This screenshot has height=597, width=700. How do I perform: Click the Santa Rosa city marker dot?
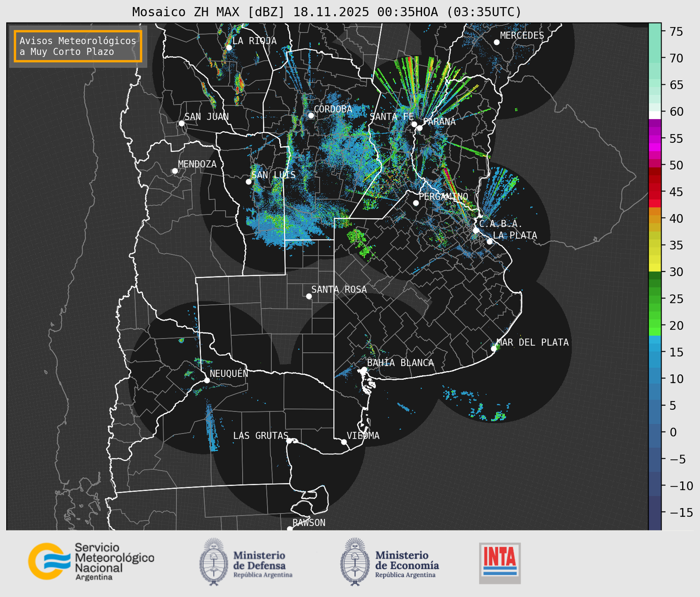click(x=309, y=296)
